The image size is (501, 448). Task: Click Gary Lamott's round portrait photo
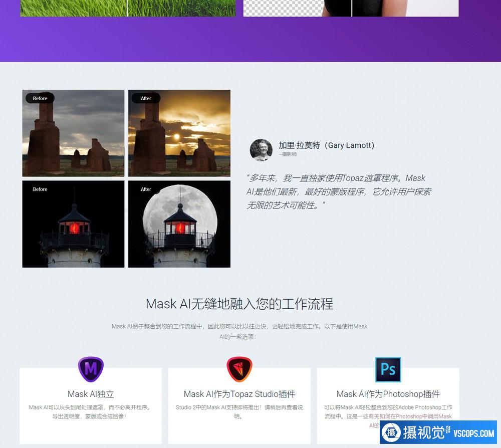click(x=261, y=149)
